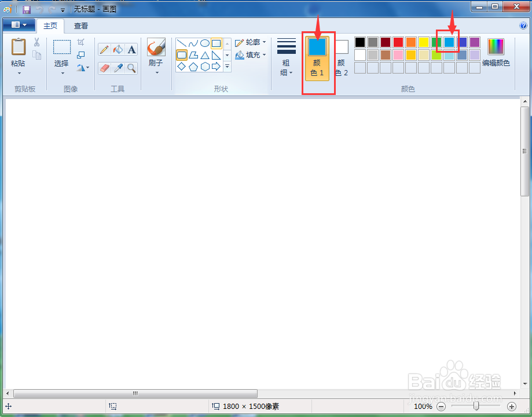Choose the Triangle shape
Image resolution: width=532 pixels, height=417 pixels.
click(x=204, y=55)
